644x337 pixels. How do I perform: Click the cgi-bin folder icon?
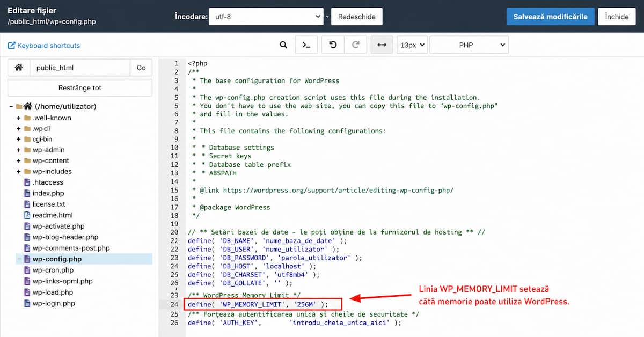tap(27, 140)
